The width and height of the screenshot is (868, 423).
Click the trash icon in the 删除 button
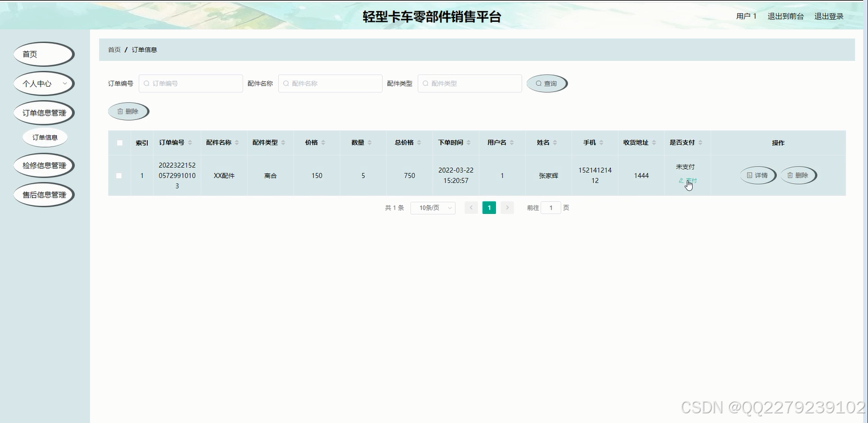[x=120, y=111]
